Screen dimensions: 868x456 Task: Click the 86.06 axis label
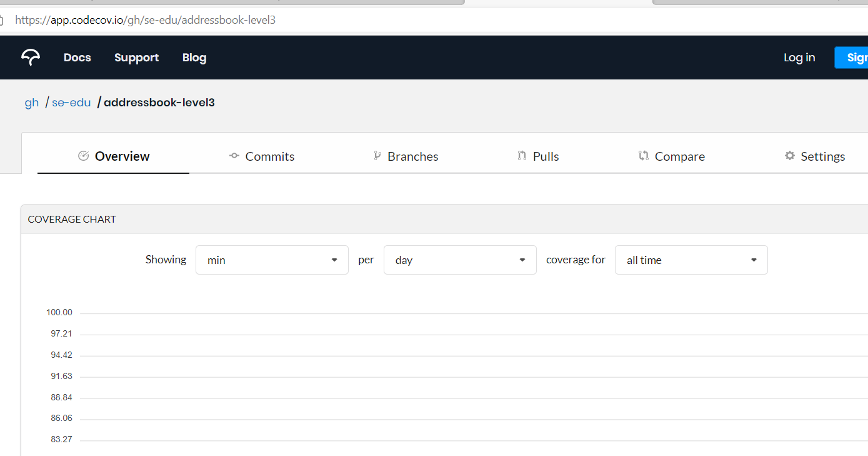(61, 418)
